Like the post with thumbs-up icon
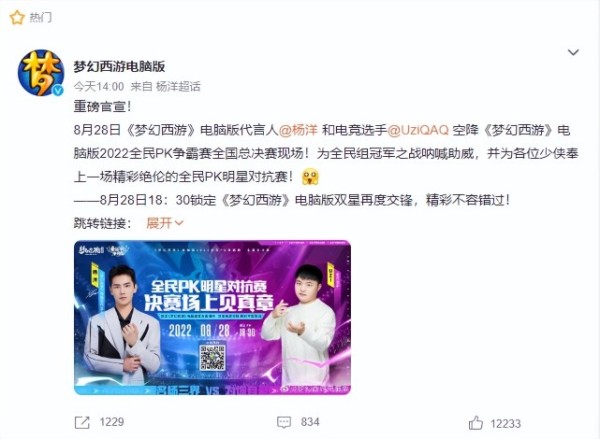This screenshot has height=439, width=600. (x=476, y=423)
